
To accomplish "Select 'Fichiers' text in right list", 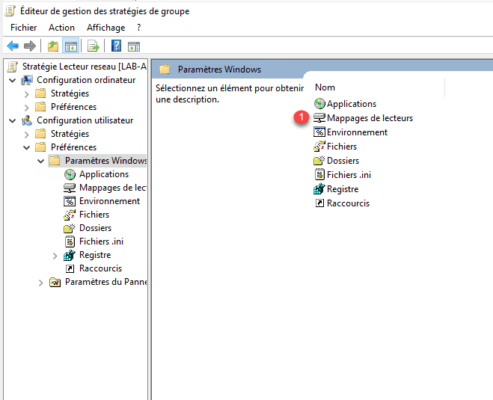I will click(342, 146).
